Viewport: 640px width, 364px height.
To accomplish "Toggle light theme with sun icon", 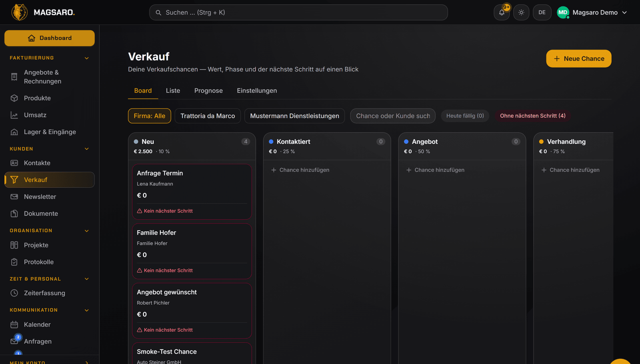I will (x=521, y=12).
